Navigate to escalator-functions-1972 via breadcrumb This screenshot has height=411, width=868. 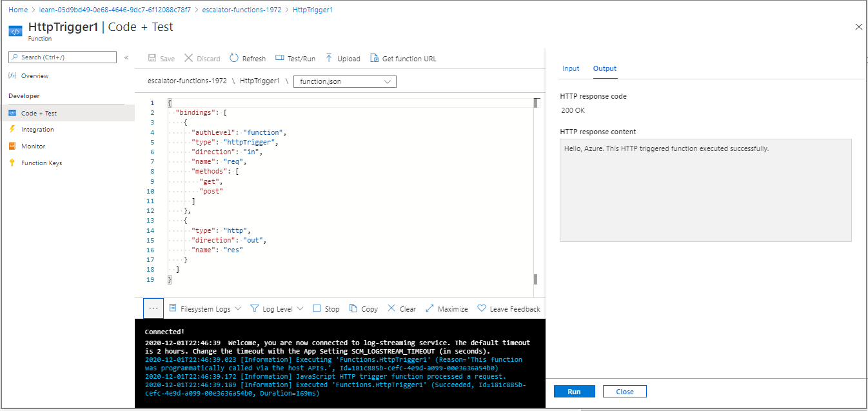point(241,9)
